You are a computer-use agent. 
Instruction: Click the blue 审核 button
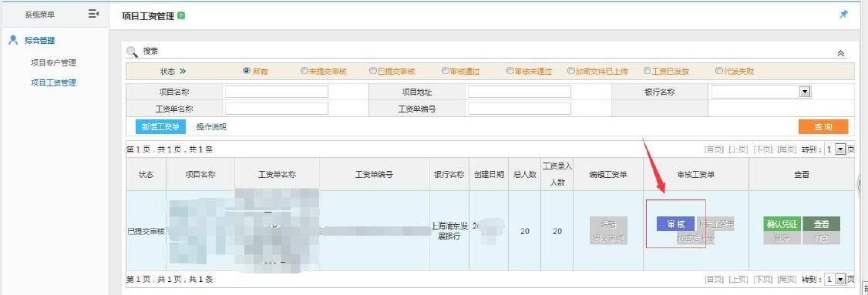[675, 224]
